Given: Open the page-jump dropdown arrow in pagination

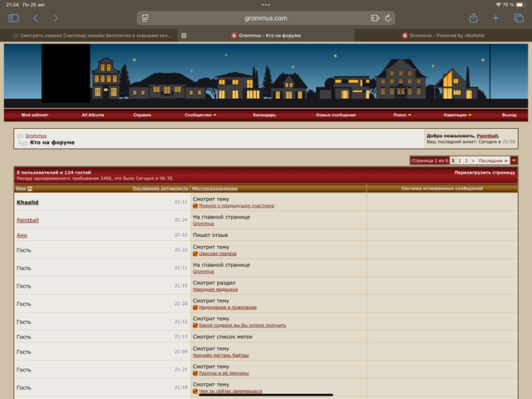Looking at the screenshot, I should (x=514, y=160).
